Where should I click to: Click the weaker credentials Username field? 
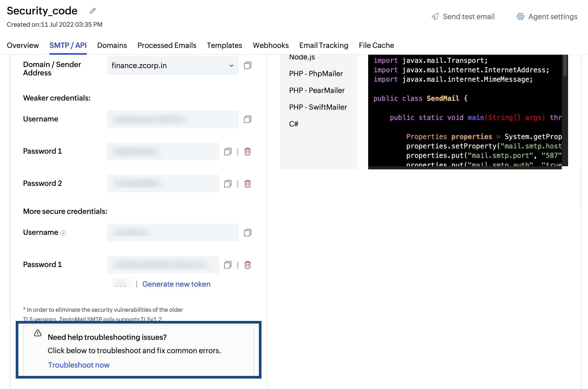[x=173, y=119]
